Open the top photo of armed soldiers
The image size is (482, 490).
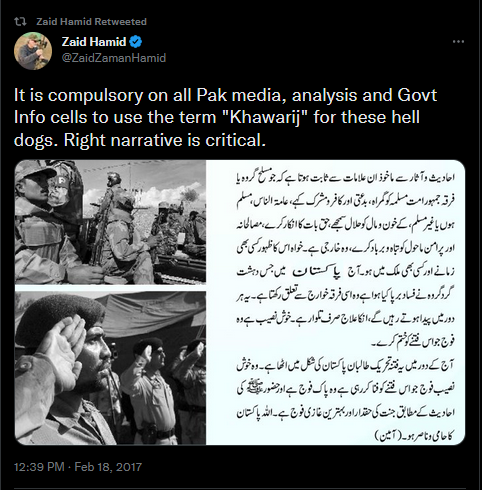click(x=110, y=222)
